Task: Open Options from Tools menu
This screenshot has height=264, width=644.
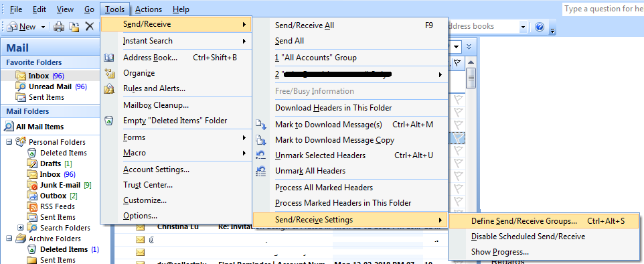Action: 176,216
